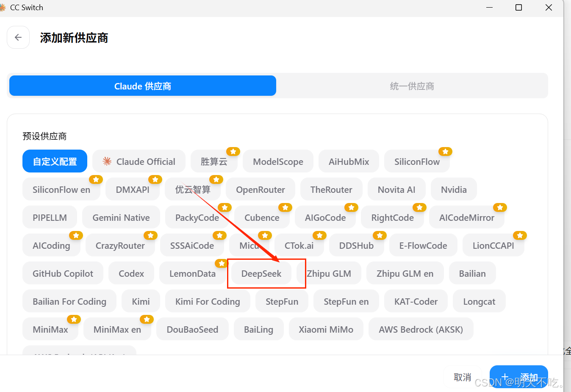
Task: Select Gemini Native provider
Action: (x=121, y=217)
